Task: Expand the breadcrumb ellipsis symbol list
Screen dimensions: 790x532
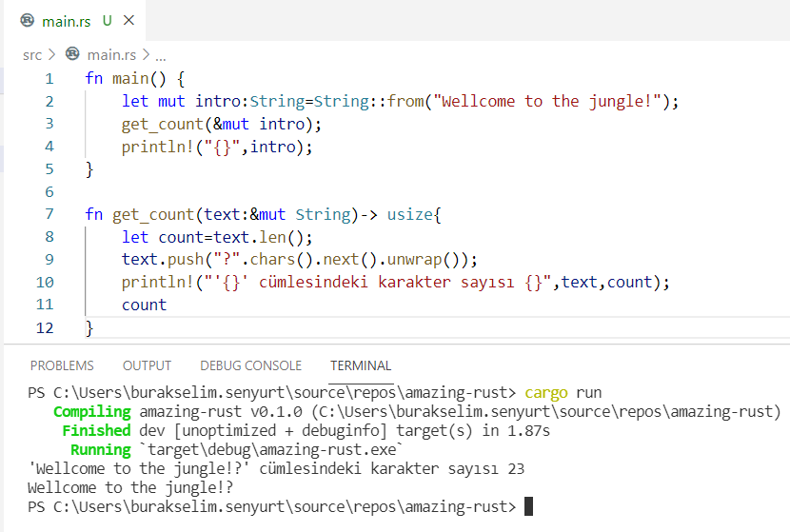Action: click(x=160, y=55)
